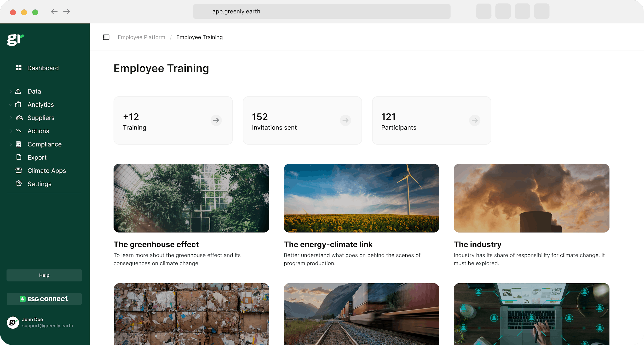Select the Employee Training breadcrumb item

tap(199, 37)
